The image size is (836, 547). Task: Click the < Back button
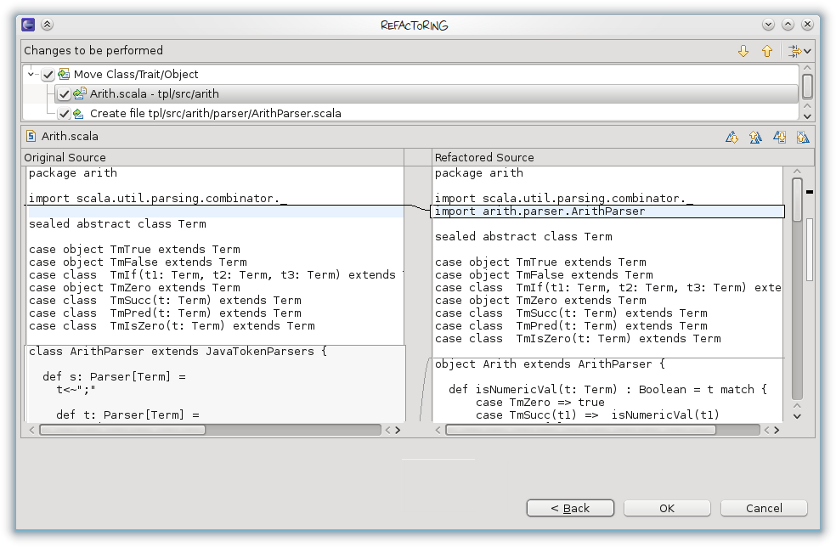pos(570,508)
